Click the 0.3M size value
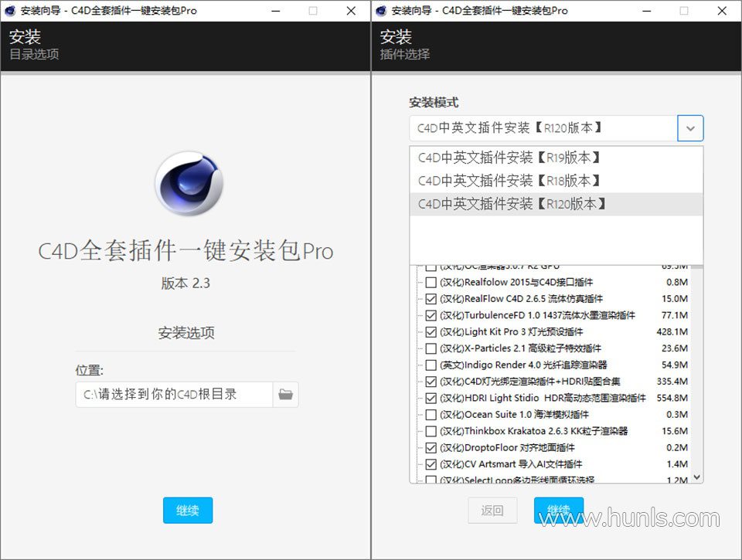The height and width of the screenshot is (560, 742). tap(677, 415)
